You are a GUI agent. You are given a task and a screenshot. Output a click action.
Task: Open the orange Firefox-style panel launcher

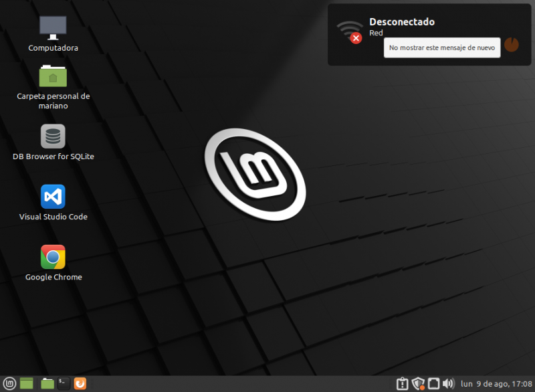[x=80, y=383]
